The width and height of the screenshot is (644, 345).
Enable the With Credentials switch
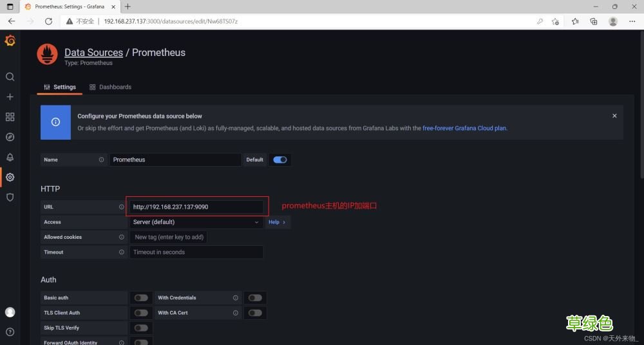click(x=255, y=298)
